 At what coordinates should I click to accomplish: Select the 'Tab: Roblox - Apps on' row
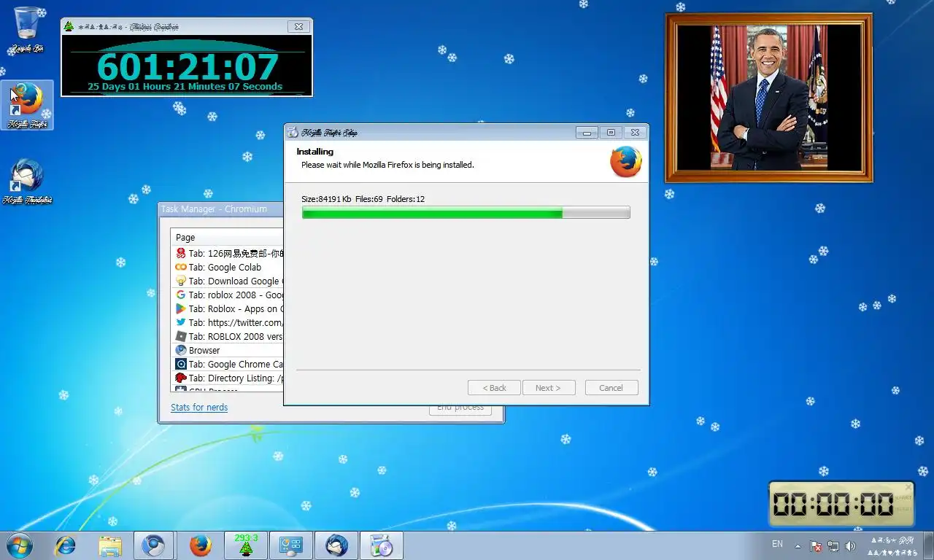227,309
